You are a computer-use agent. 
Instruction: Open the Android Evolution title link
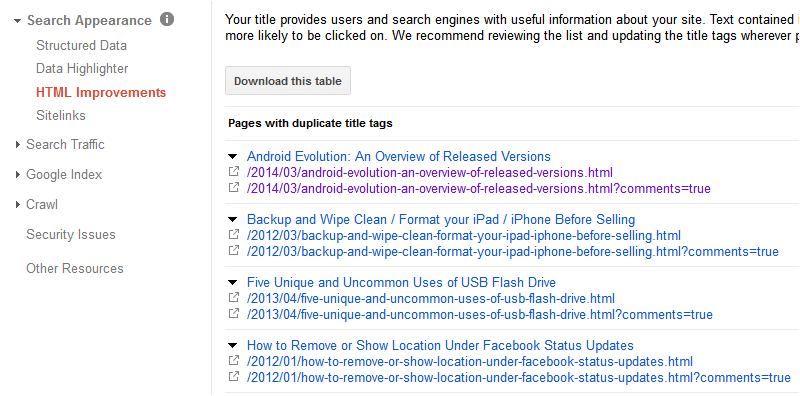point(399,156)
